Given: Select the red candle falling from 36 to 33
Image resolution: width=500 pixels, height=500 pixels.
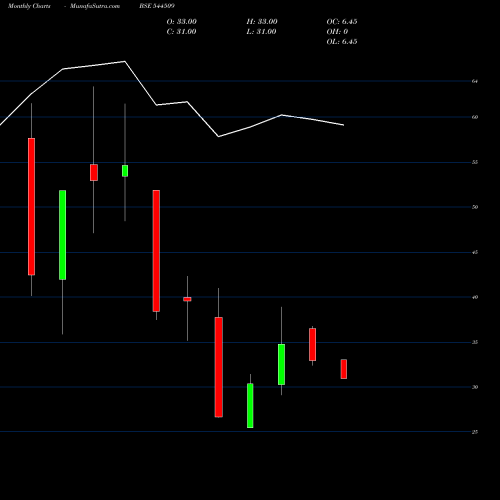Looking at the screenshot, I should click(312, 344).
